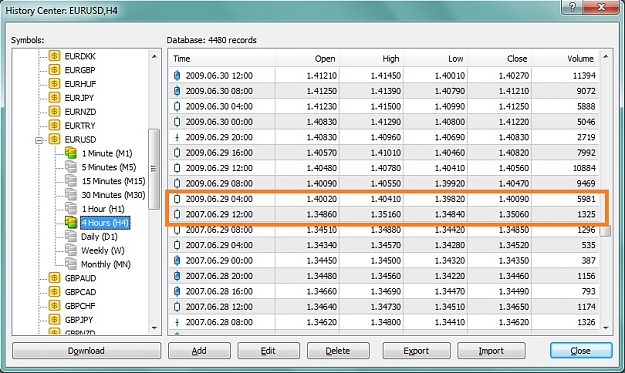The height and width of the screenshot is (373, 625).
Task: Select 5 Minutes (M5) timeframe
Action: [109, 167]
